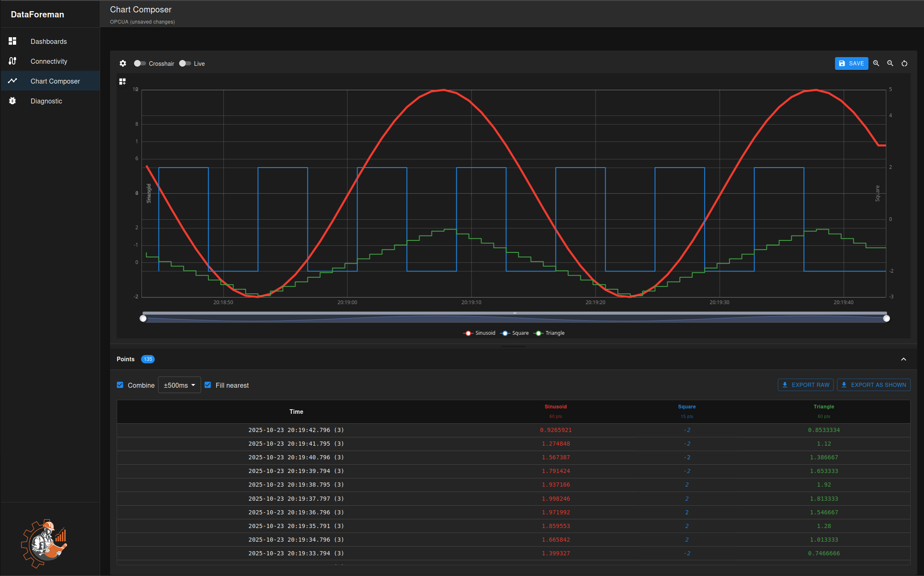Click EXPORT AS SHOWN button

(874, 385)
